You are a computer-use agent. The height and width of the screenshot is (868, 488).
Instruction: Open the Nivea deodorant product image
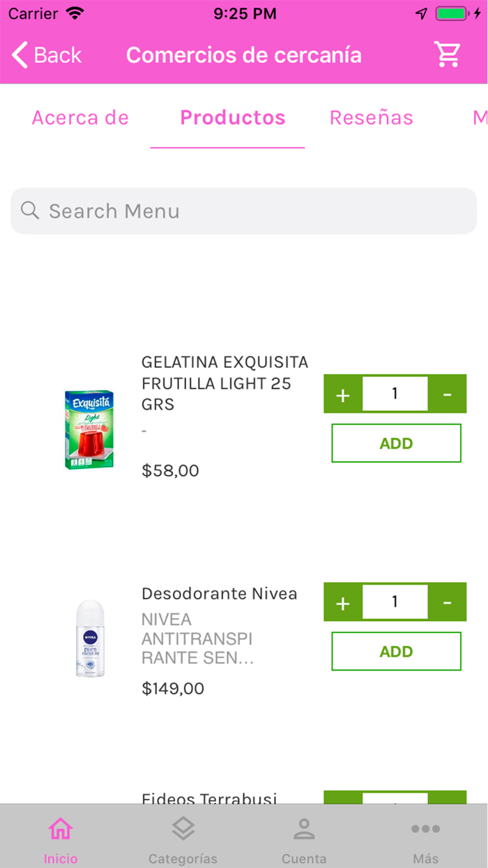click(x=89, y=637)
